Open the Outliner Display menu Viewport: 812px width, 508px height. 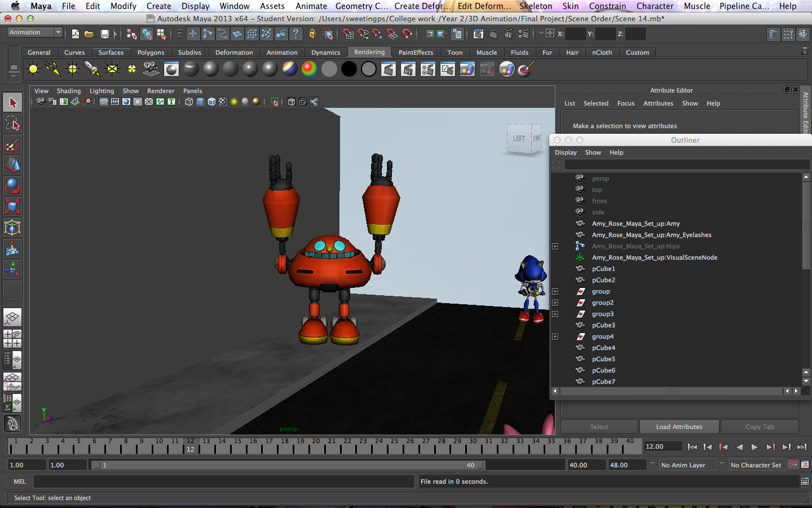pyautogui.click(x=566, y=152)
